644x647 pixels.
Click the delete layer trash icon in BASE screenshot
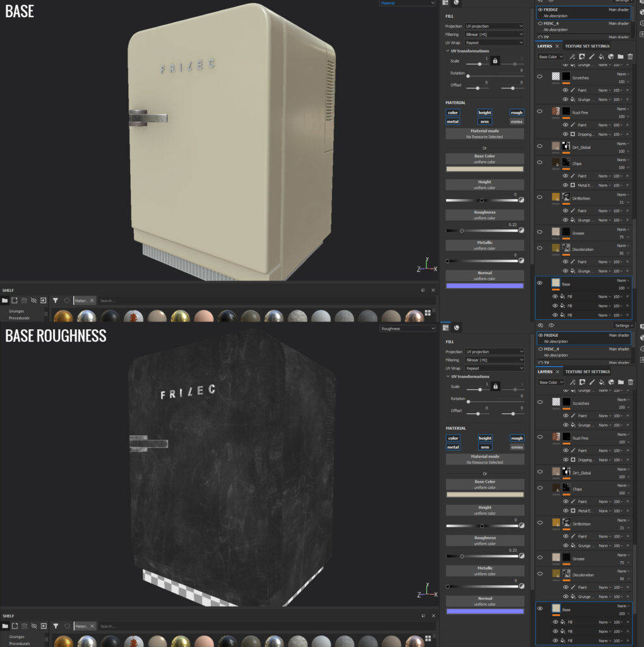coord(630,56)
